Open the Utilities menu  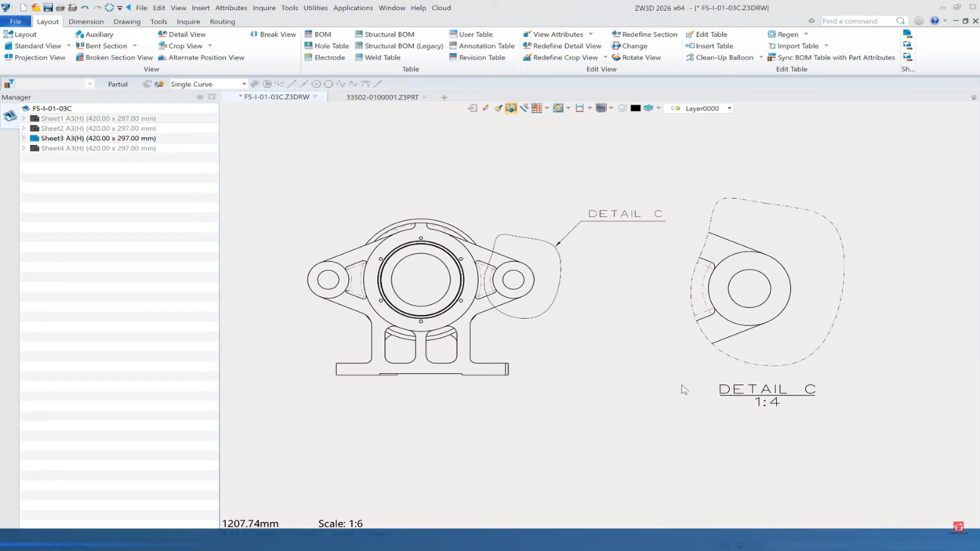[x=315, y=8]
